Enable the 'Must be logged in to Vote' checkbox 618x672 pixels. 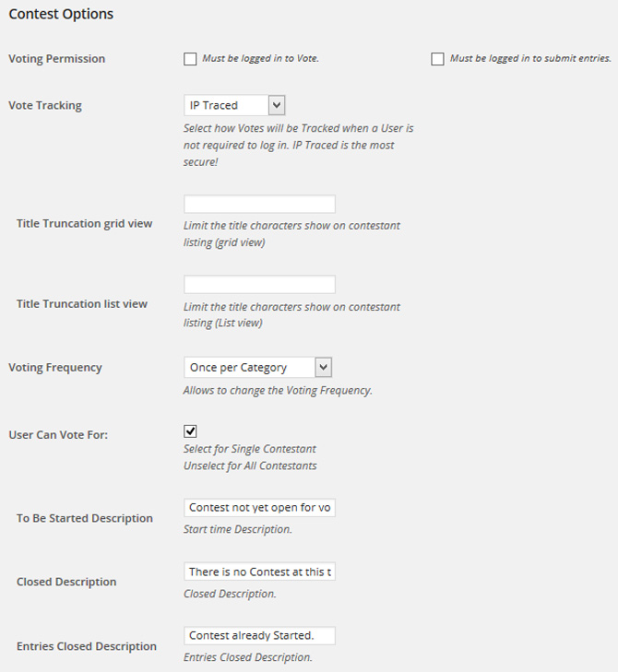coord(190,59)
